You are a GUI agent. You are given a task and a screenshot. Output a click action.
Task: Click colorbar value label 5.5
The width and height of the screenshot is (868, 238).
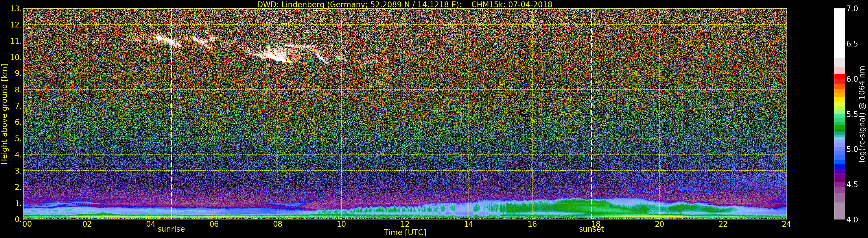coord(852,114)
